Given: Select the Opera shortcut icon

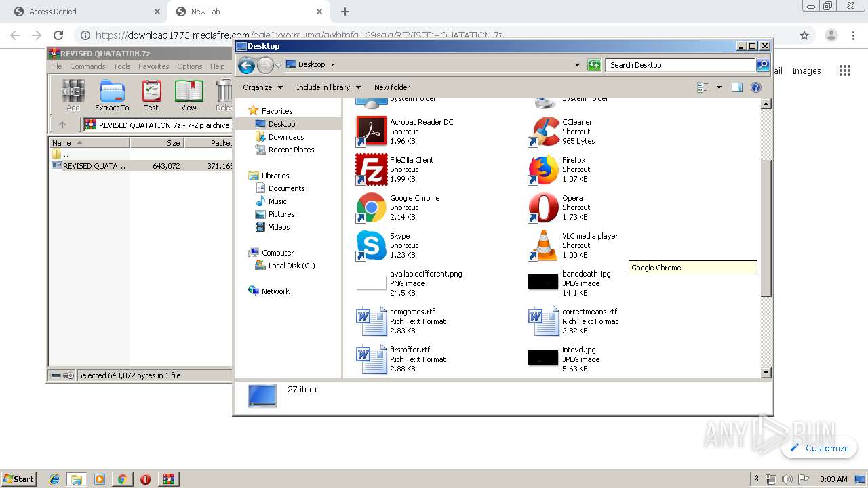Looking at the screenshot, I should point(543,207).
